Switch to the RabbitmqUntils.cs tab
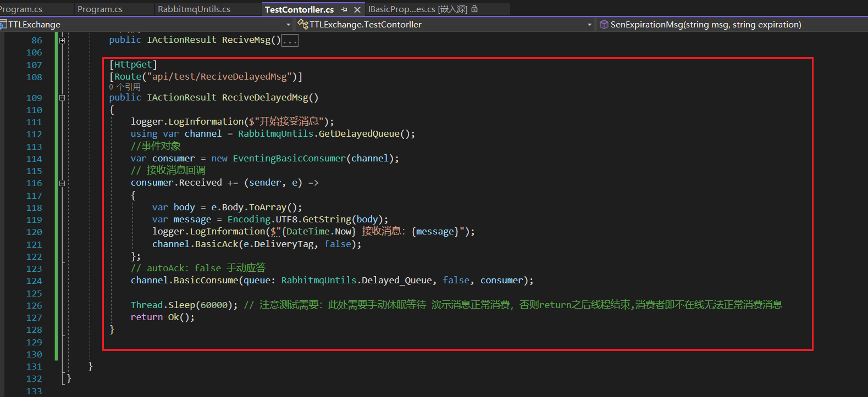868x397 pixels. pos(194,9)
